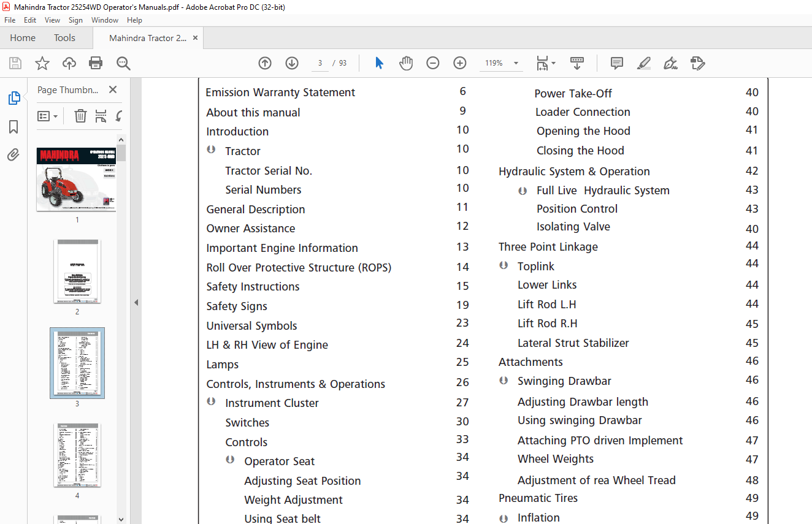812x524 pixels.
Task: Click the Weight Adjustment text
Action: point(293,500)
